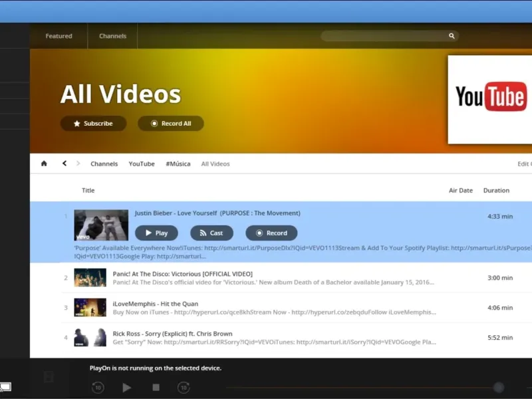Open the Featured tab
Viewport: 532px width, 399px height.
pos(59,36)
